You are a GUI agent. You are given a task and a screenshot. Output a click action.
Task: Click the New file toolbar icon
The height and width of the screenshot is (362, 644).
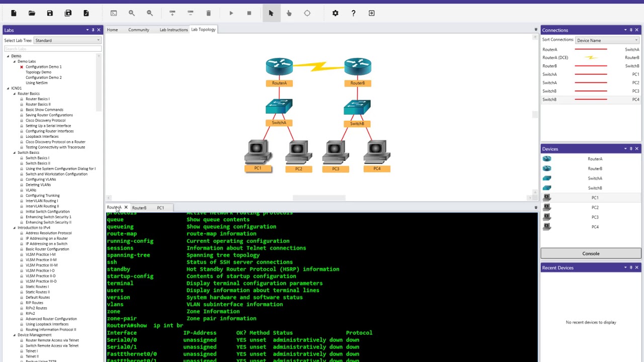point(14,13)
